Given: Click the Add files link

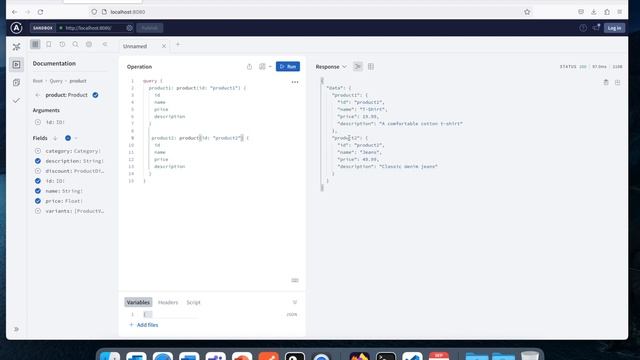Looking at the screenshot, I should (x=144, y=325).
